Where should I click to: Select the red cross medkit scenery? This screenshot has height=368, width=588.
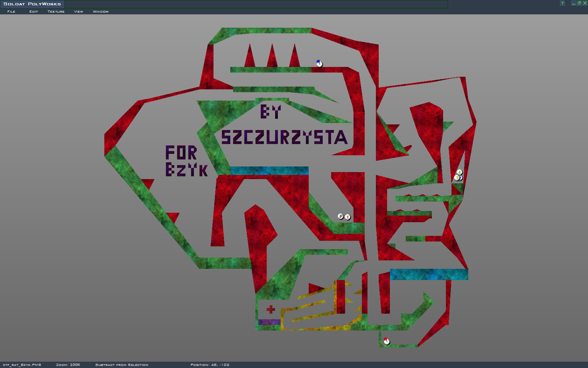coord(271,309)
